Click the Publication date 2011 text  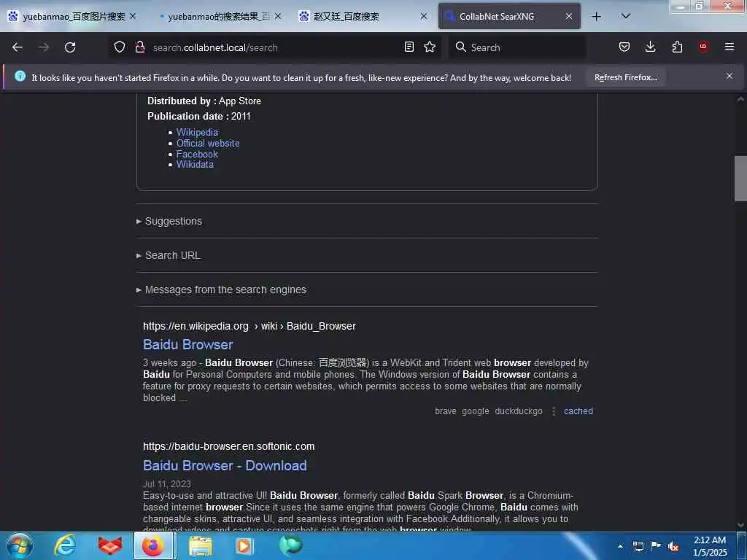(198, 116)
